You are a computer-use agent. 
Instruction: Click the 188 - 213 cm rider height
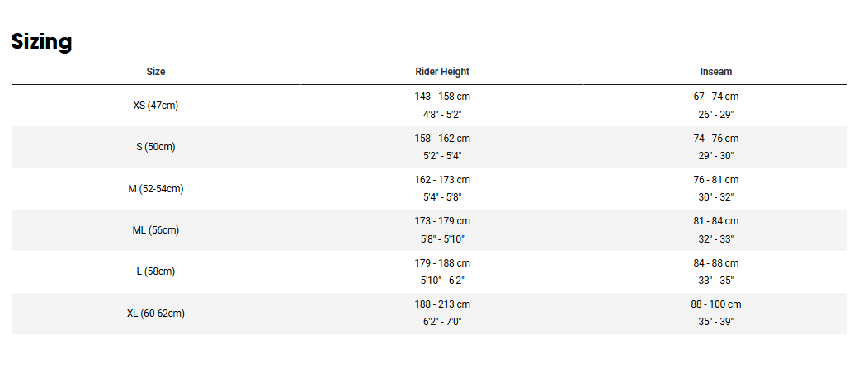pyautogui.click(x=442, y=304)
